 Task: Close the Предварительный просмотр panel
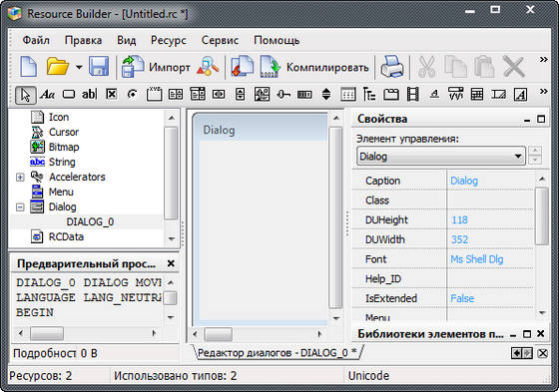171,263
